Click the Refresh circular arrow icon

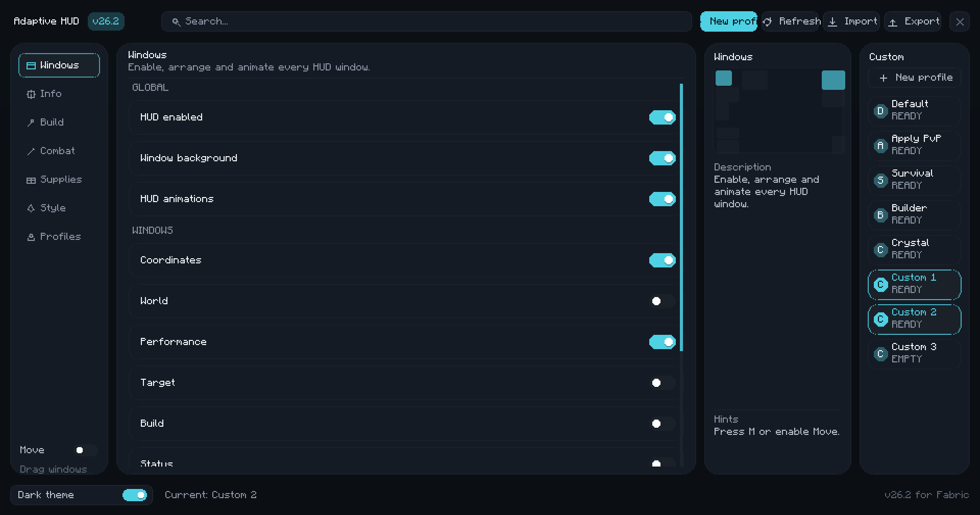coord(767,22)
